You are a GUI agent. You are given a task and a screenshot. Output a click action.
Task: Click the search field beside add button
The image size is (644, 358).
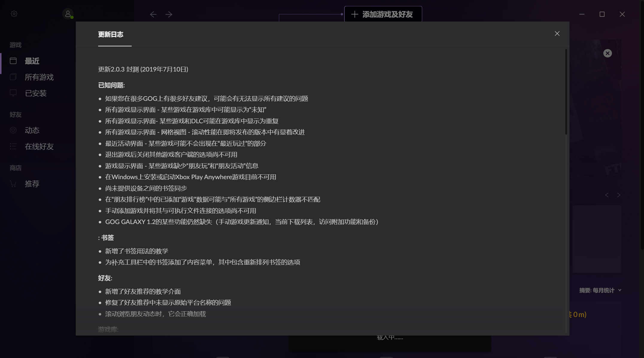pos(311,17)
